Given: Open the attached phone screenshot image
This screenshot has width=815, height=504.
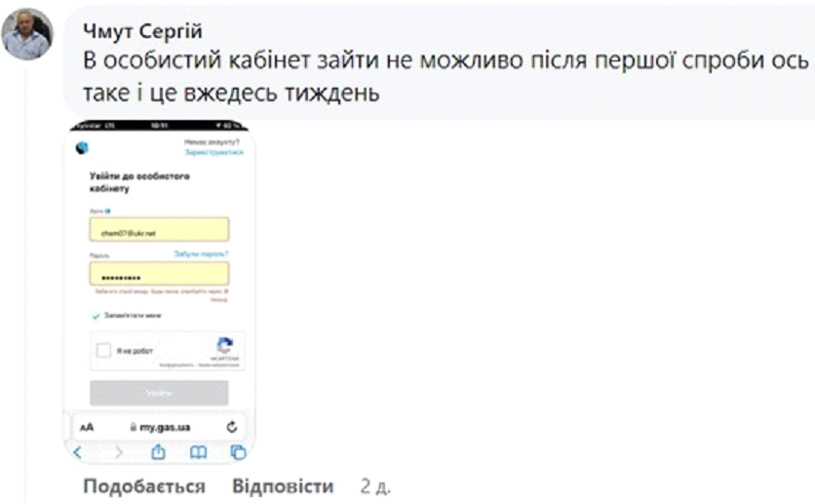Looking at the screenshot, I should pos(159,292).
